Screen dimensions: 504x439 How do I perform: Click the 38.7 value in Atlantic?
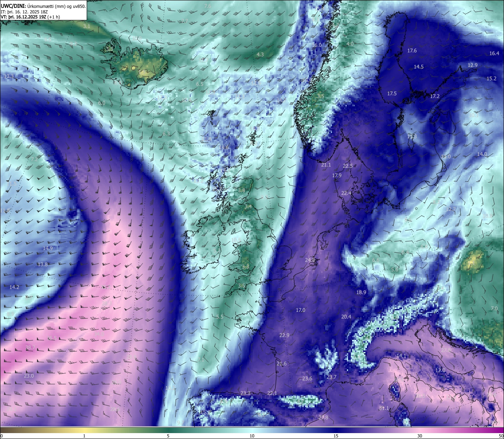pos(30,347)
